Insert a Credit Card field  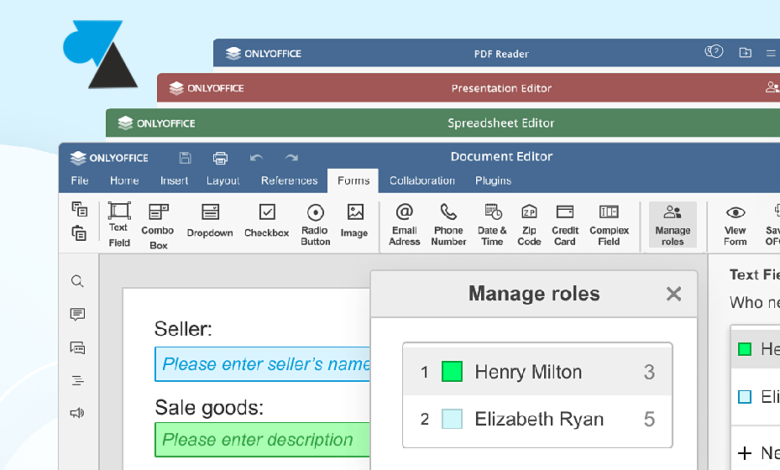(565, 224)
